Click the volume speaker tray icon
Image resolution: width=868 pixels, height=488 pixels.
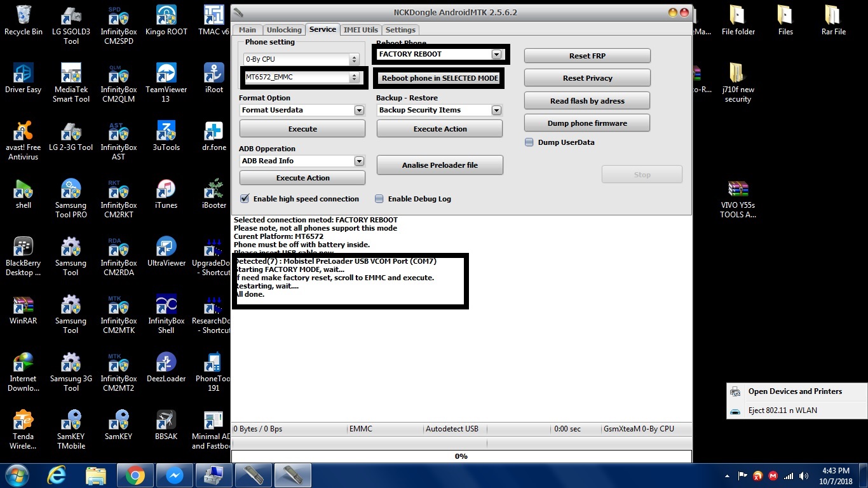[x=804, y=475]
